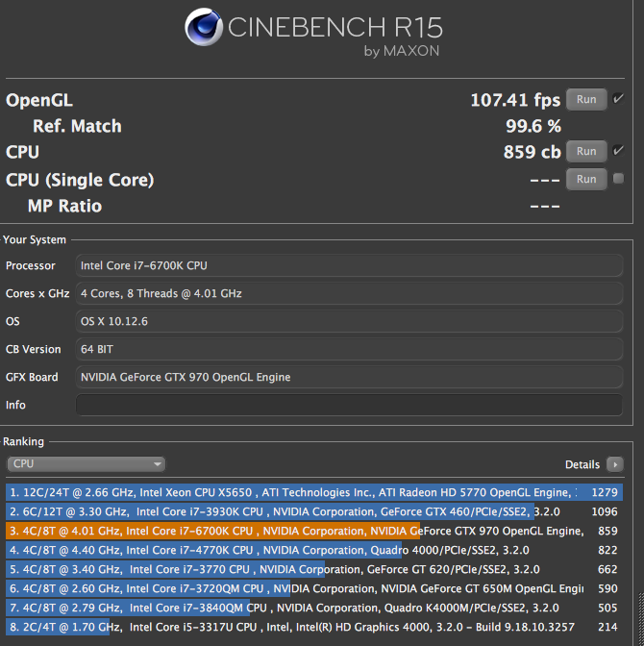Expand Details with the arrow button
Screen dimensions: 644x646
pos(615,464)
